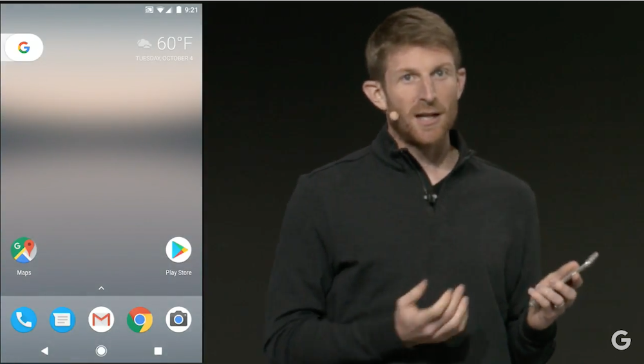
Task: Tap the cellular signal status icon
Action: point(169,10)
